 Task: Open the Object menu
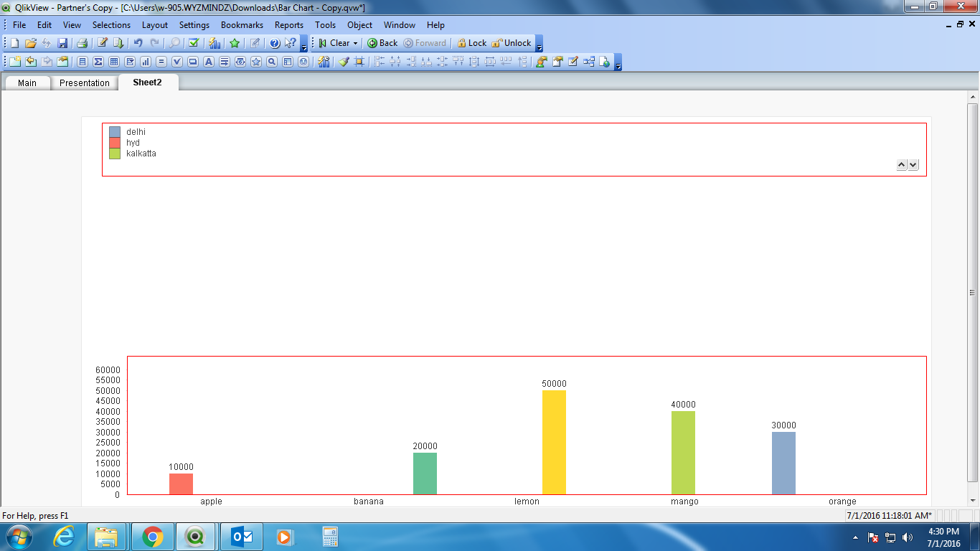[x=360, y=25]
